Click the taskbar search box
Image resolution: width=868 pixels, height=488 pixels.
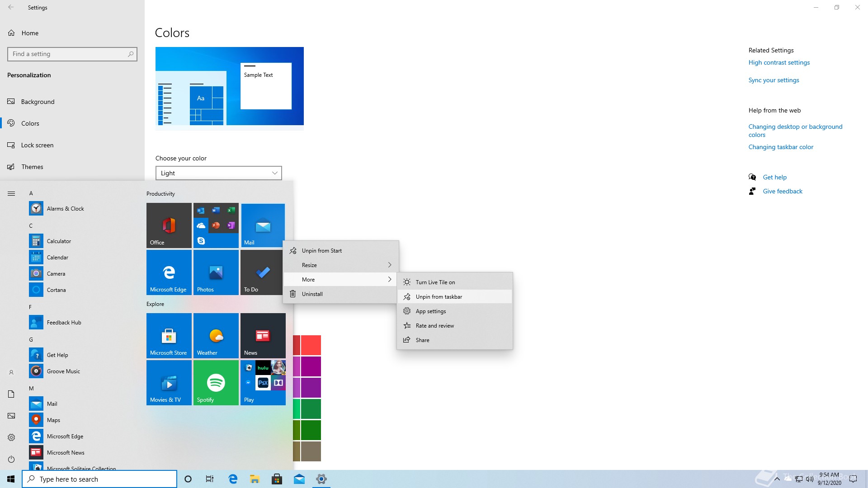(x=99, y=479)
